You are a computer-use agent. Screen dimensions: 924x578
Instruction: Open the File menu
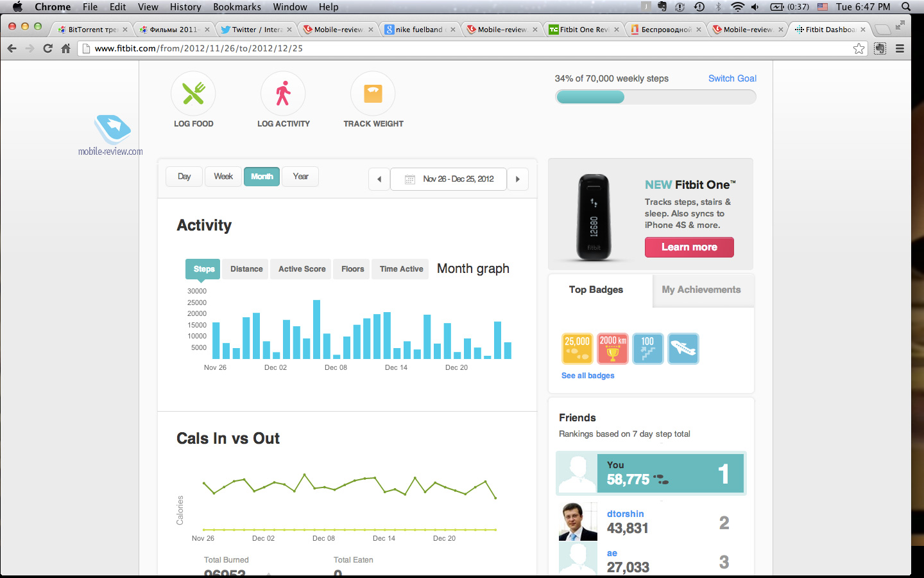pyautogui.click(x=90, y=7)
